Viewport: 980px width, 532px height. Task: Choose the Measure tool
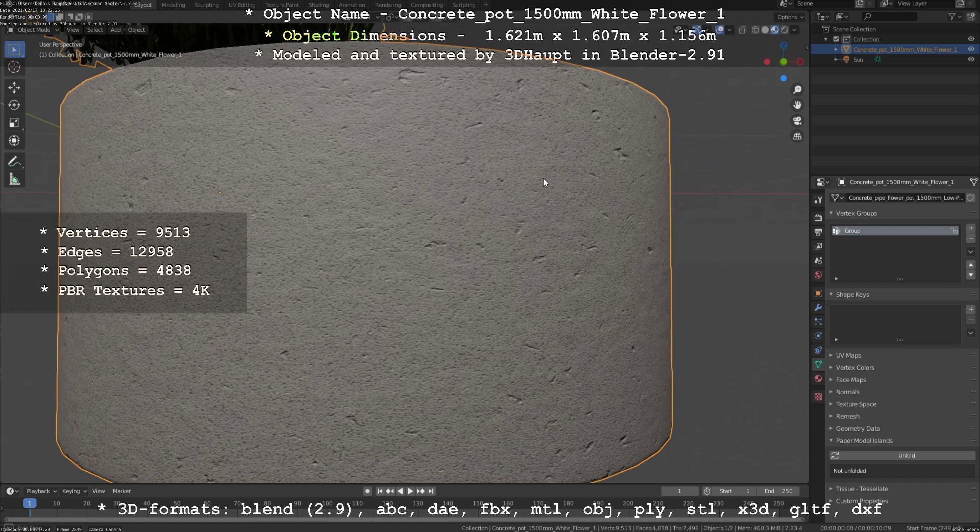(14, 179)
